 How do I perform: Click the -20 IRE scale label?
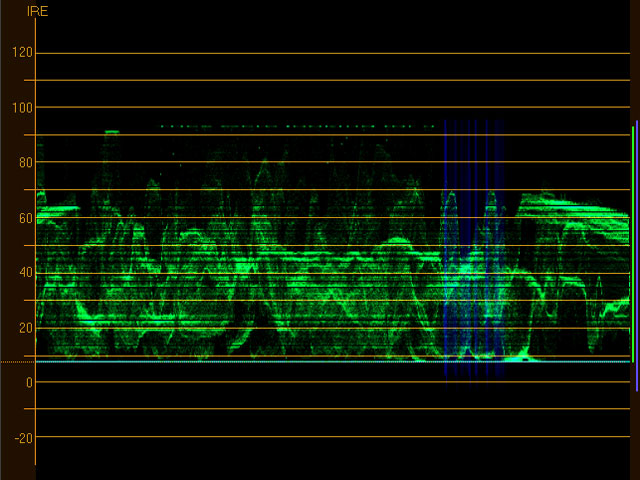pos(24,438)
